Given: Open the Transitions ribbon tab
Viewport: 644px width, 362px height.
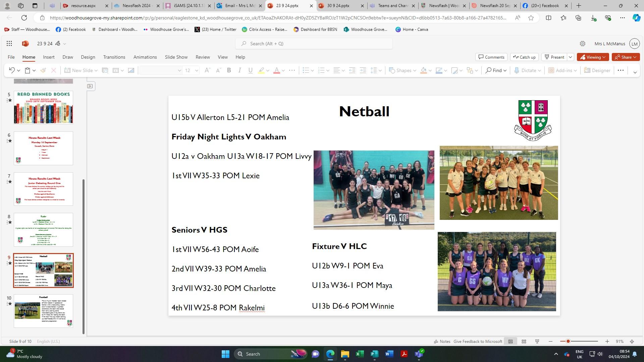Looking at the screenshot, I should click(114, 57).
